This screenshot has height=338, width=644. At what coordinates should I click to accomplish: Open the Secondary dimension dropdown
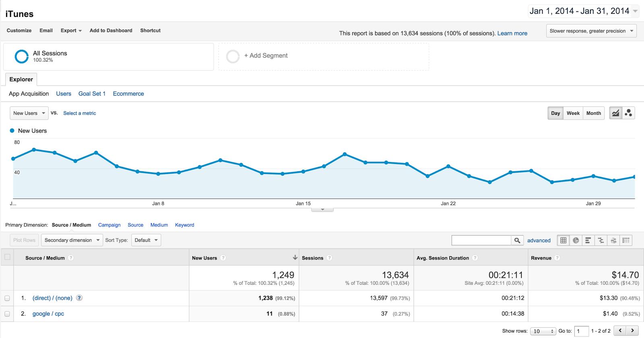tap(72, 241)
